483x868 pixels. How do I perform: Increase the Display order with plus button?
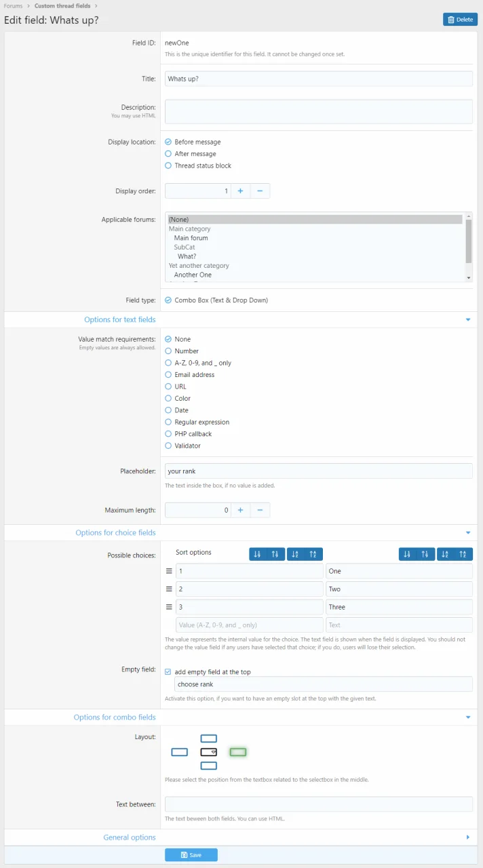click(x=240, y=191)
